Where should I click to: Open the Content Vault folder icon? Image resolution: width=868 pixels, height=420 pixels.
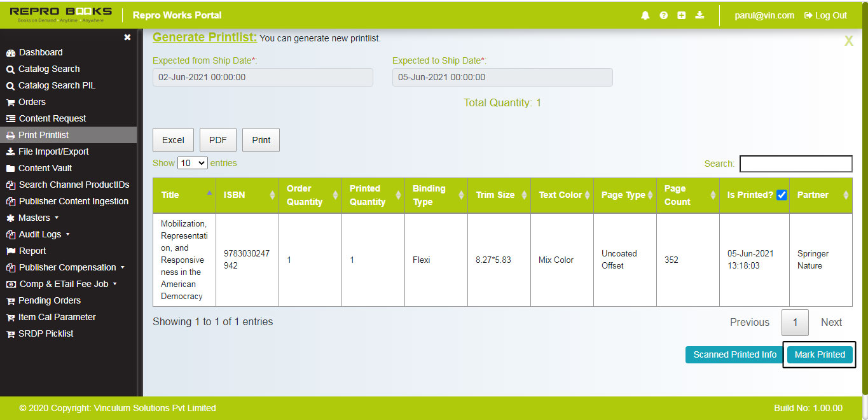[11, 168]
